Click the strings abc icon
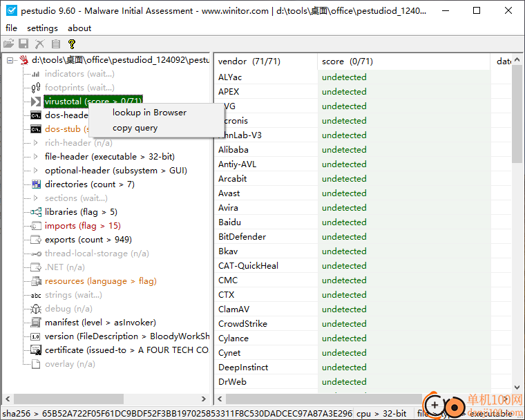 (x=36, y=295)
